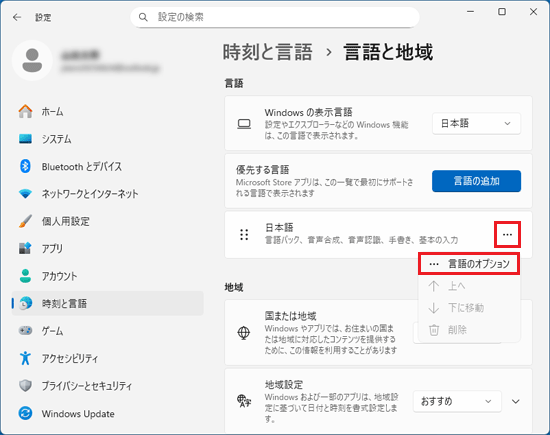Screen dimensions: 550x435
Task: Maximize the Settings window
Action: (502, 12)
